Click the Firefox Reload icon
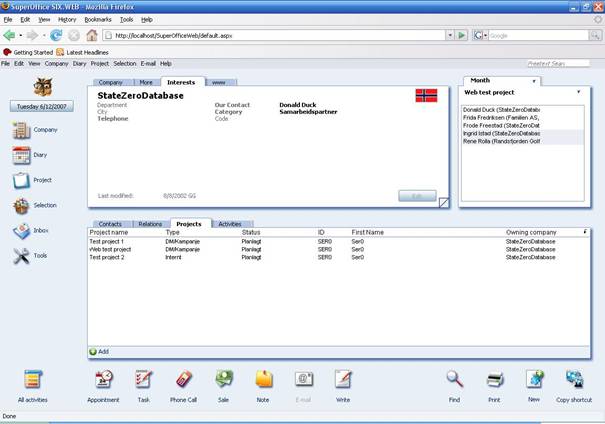Viewport: 605px width, 424px height. coord(56,35)
